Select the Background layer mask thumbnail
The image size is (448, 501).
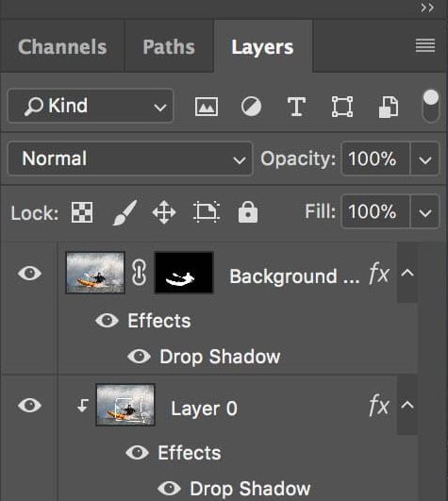184,273
